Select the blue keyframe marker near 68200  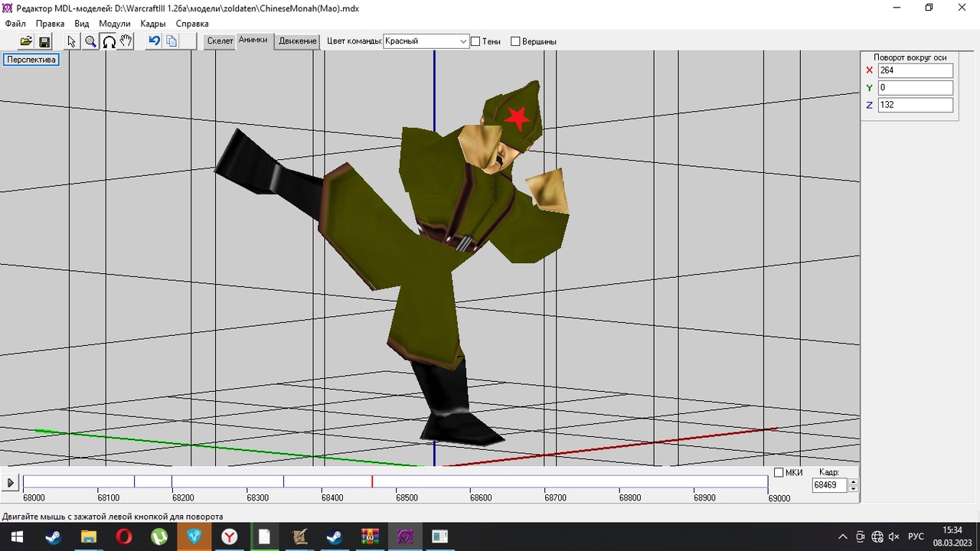(x=171, y=481)
